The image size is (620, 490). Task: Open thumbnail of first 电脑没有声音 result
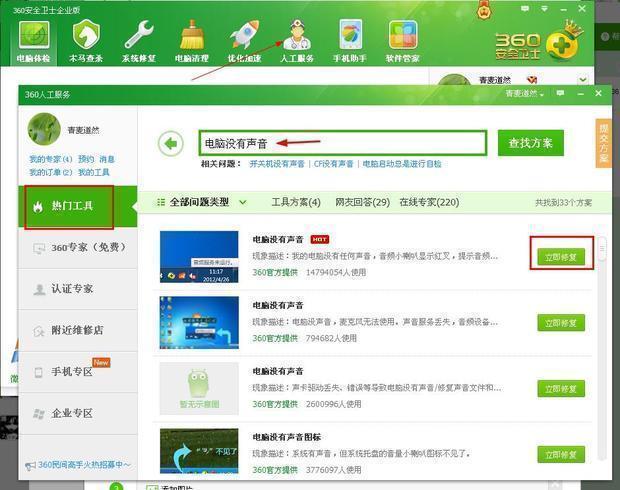point(199,257)
